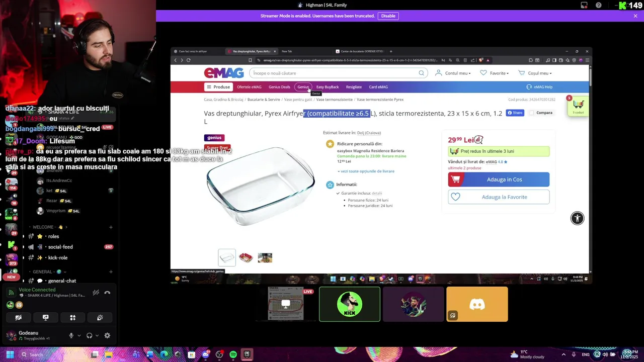Screen dimensions: 644x362
Task: Expand the Contul meu dropdown
Action: pyautogui.click(x=453, y=73)
